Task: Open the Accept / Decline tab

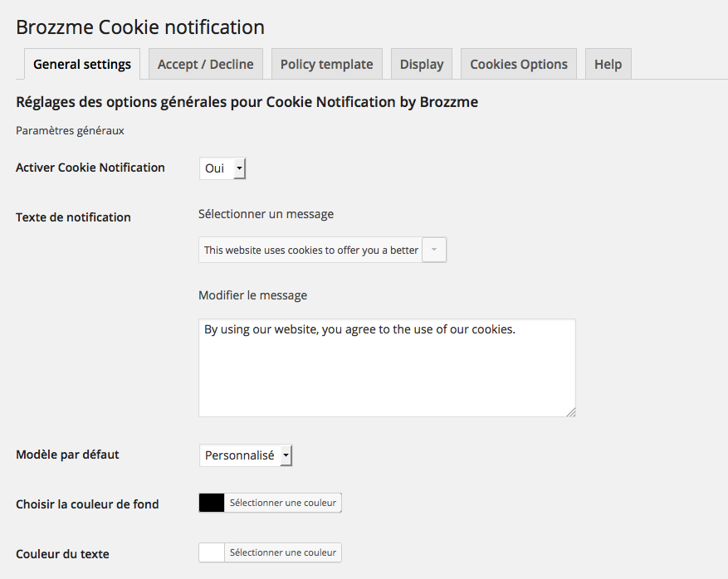Action: point(206,65)
